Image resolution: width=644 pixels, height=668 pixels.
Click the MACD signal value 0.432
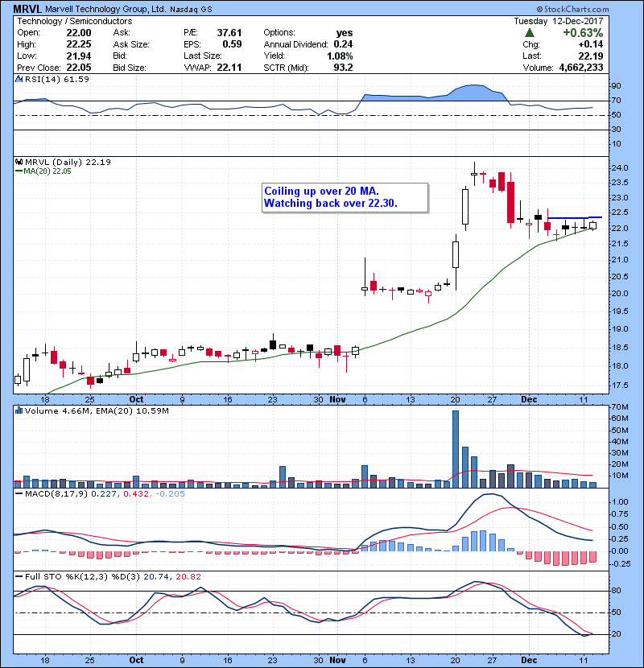[136, 494]
